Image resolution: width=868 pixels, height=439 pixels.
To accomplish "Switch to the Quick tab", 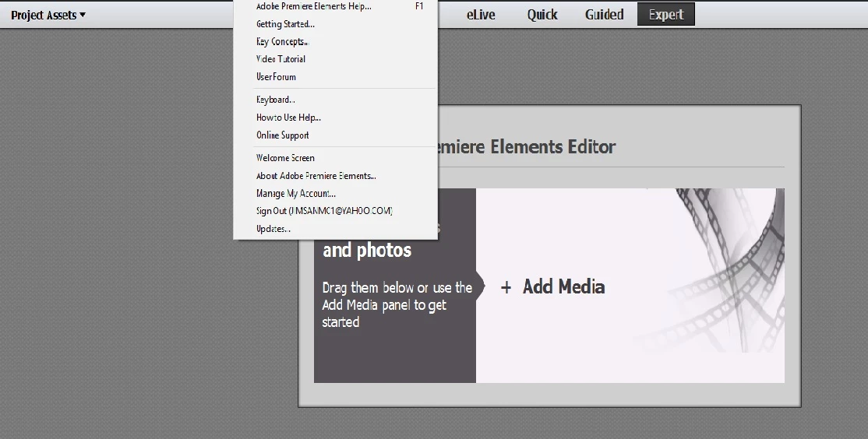I will pos(542,14).
